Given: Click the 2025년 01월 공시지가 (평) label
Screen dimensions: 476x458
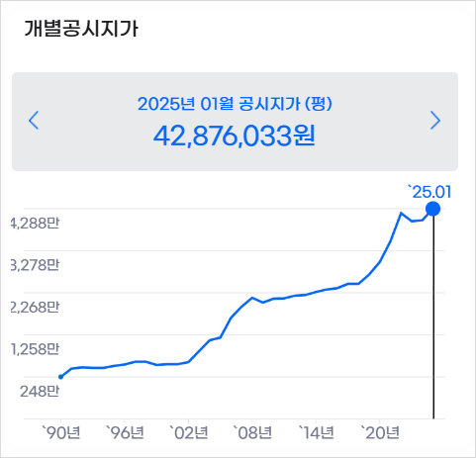Looking at the screenshot, I should [x=235, y=104].
